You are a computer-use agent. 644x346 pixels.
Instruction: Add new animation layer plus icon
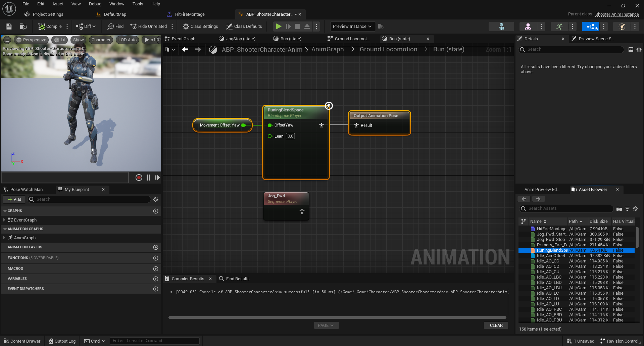click(156, 247)
